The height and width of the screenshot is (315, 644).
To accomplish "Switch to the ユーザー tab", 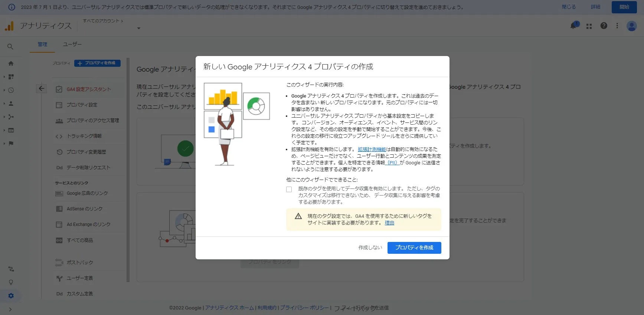I will 72,45.
